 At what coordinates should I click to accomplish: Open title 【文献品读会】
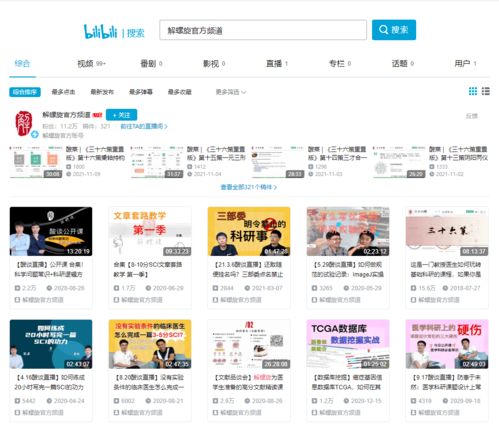click(248, 382)
